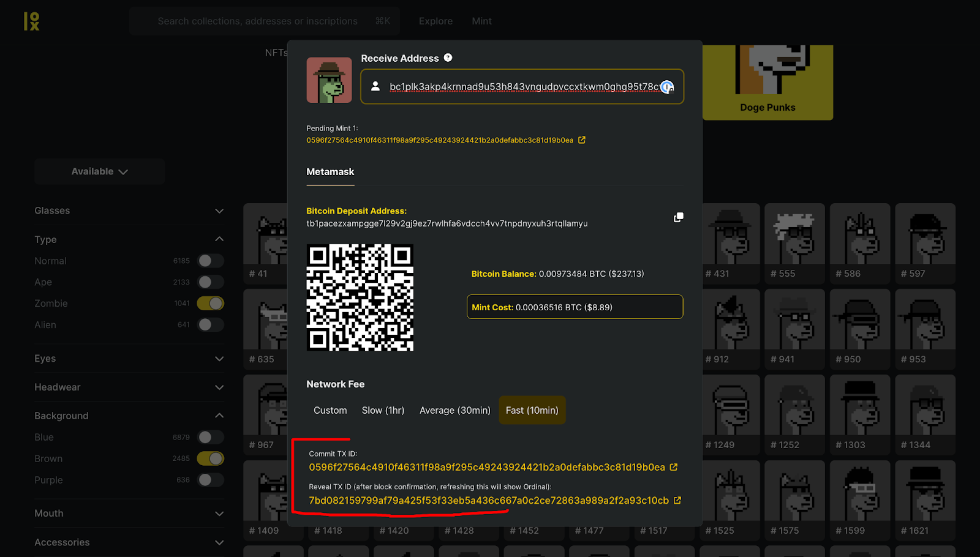Go to the Explore page
This screenshot has width=980, height=557.
[x=435, y=21]
